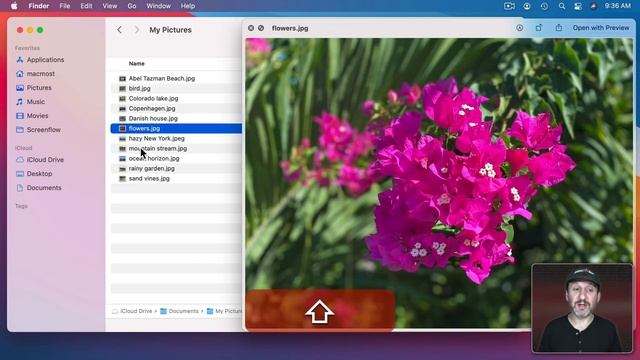Click the flowers preview image
Image resolution: width=640 pixels, height=360 pixels.
(439, 184)
